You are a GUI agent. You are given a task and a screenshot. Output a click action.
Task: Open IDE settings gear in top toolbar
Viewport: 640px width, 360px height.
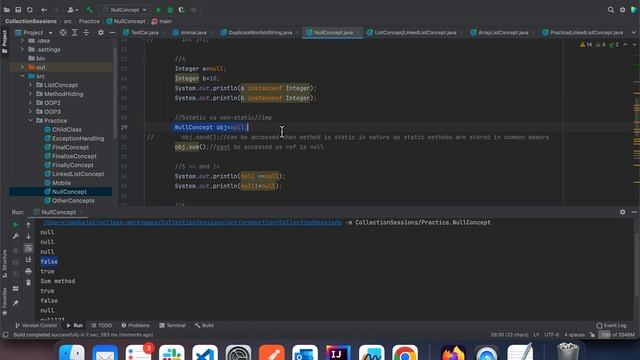(622, 10)
